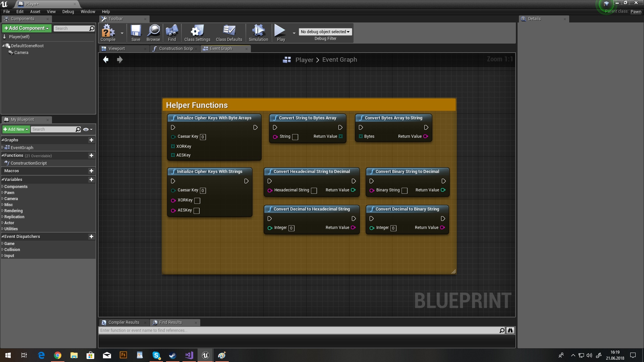Open the No debug object selected dropdown

[x=325, y=32]
